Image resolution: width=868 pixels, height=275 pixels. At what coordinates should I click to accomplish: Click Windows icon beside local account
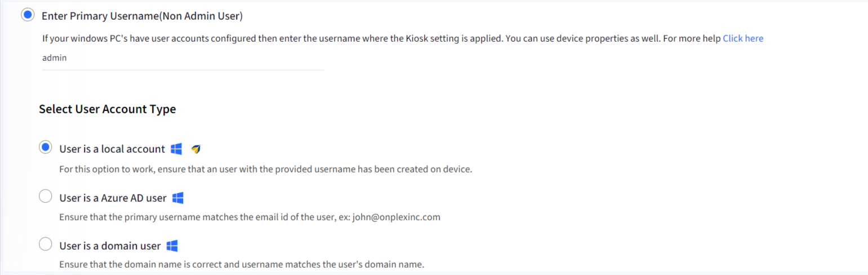(x=176, y=149)
